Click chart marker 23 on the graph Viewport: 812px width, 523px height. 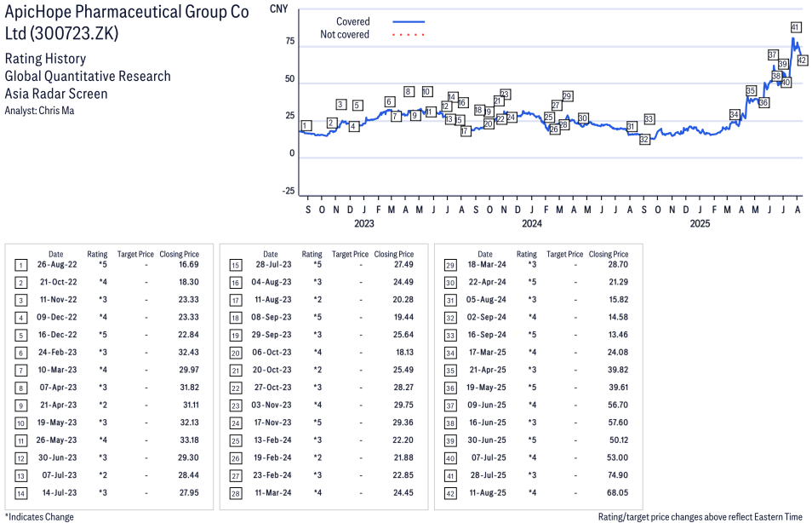click(505, 95)
